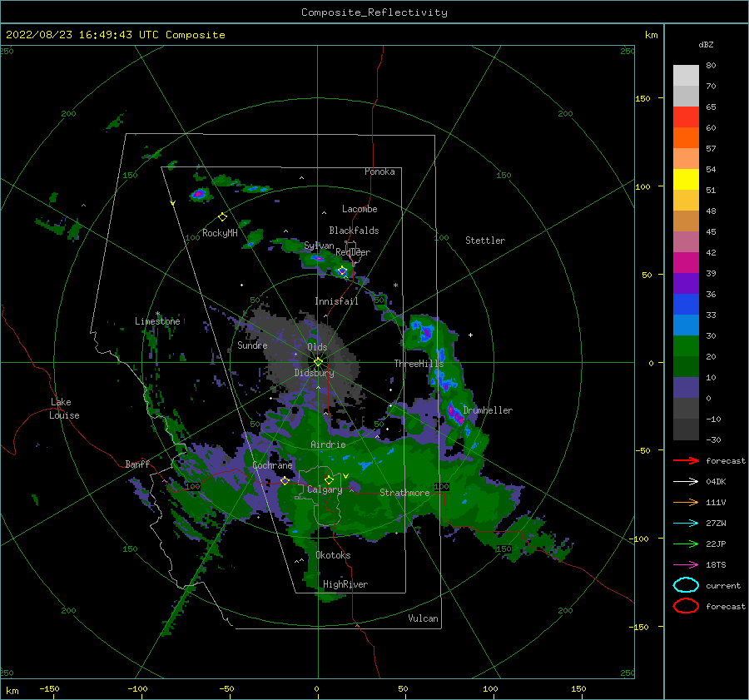749x700 pixels.
Task: Select the 'Sundre' label
Action: pyautogui.click(x=252, y=345)
